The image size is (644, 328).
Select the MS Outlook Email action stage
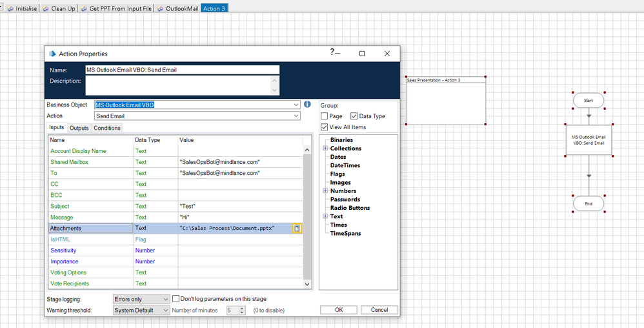click(588, 139)
